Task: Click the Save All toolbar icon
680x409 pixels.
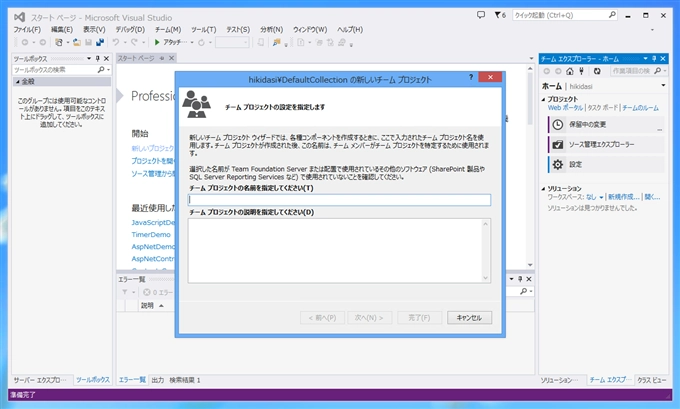Action: [100, 42]
